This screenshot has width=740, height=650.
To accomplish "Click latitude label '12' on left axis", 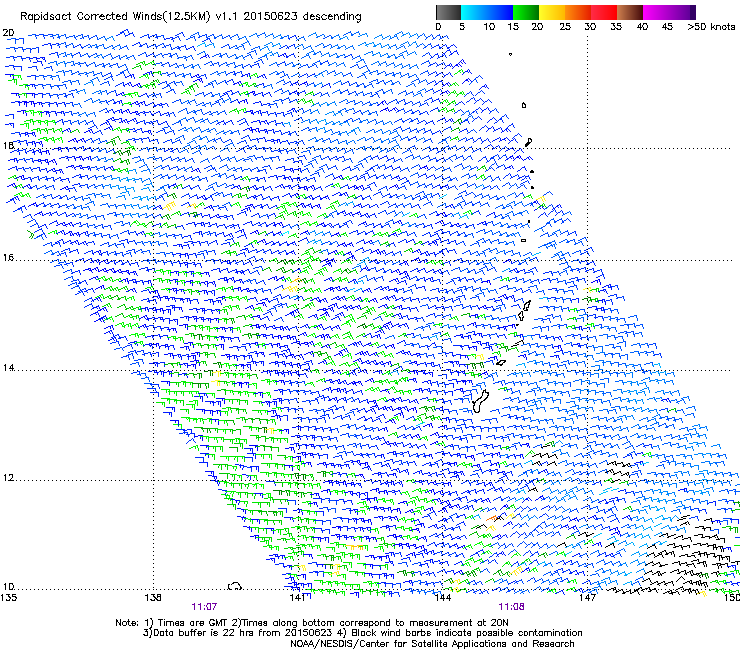I will (8, 478).
